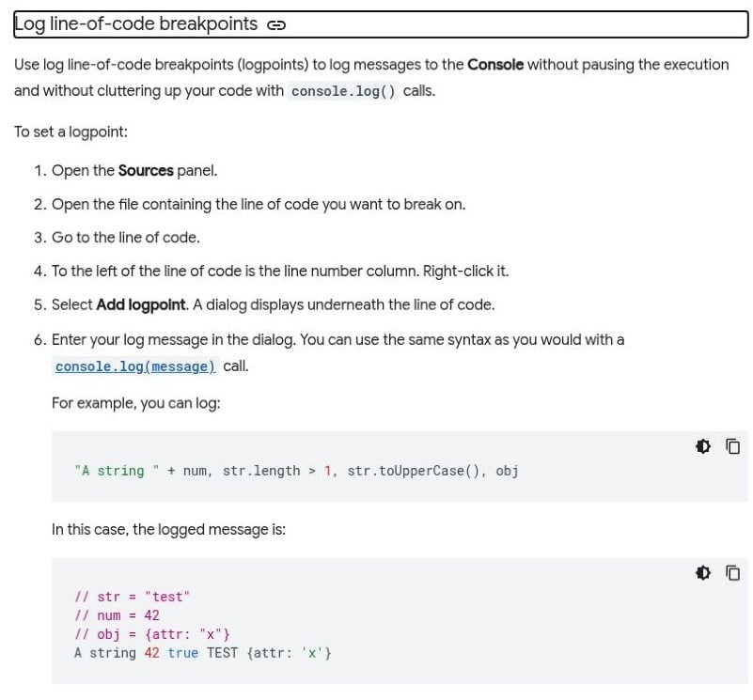
Task: Click the bold word Console
Action: (495, 64)
